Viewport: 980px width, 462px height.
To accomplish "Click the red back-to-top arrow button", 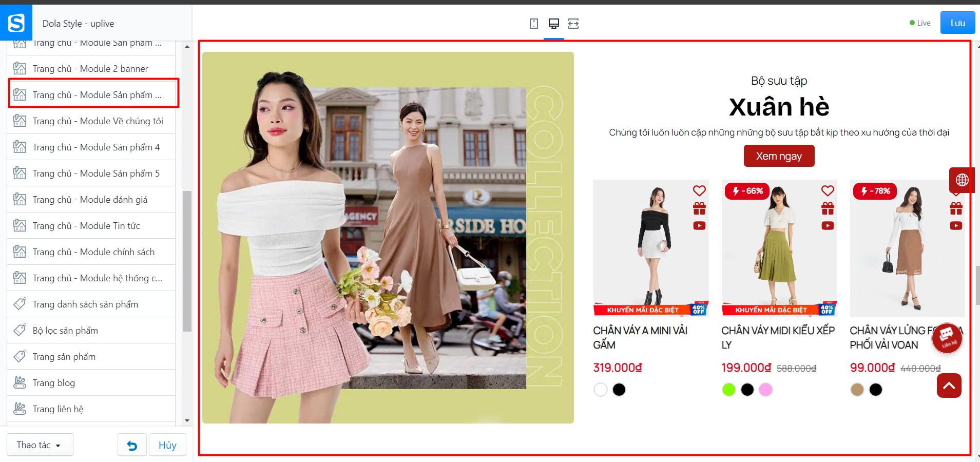I will [x=949, y=386].
